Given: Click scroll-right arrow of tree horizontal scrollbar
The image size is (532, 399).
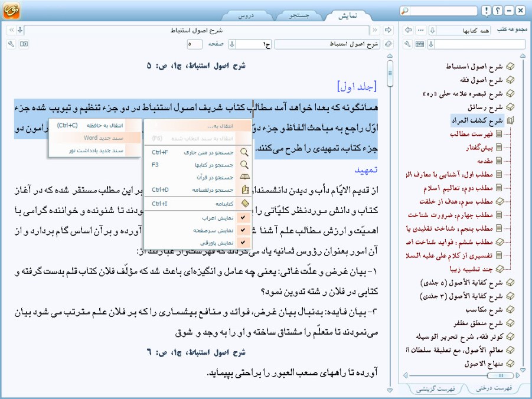Looking at the screenshot, I should [518, 375].
